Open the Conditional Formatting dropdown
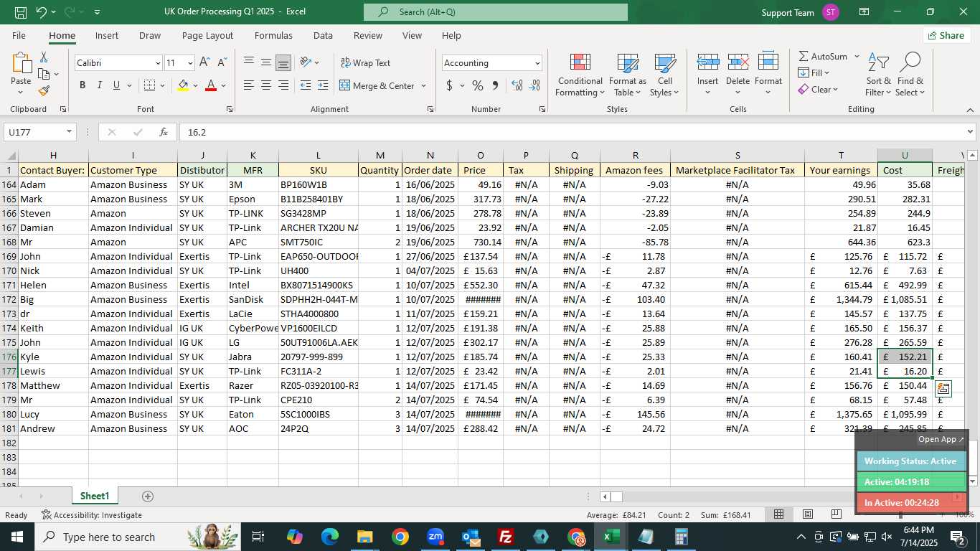This screenshot has width=980, height=551. (x=580, y=75)
